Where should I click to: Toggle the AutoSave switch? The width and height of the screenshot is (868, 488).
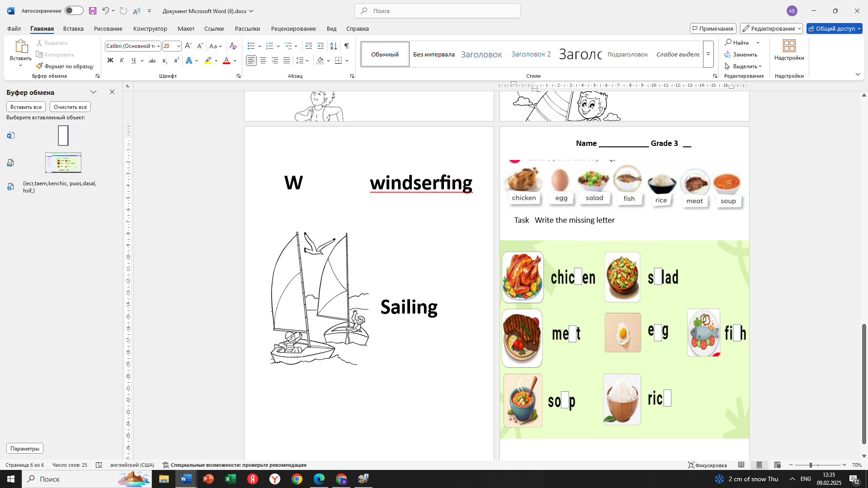pos(74,10)
